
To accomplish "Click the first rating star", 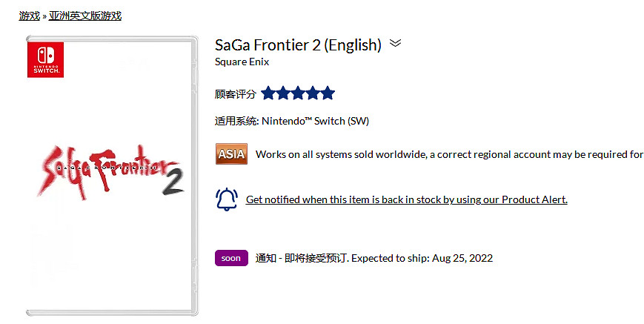I will 268,93.
